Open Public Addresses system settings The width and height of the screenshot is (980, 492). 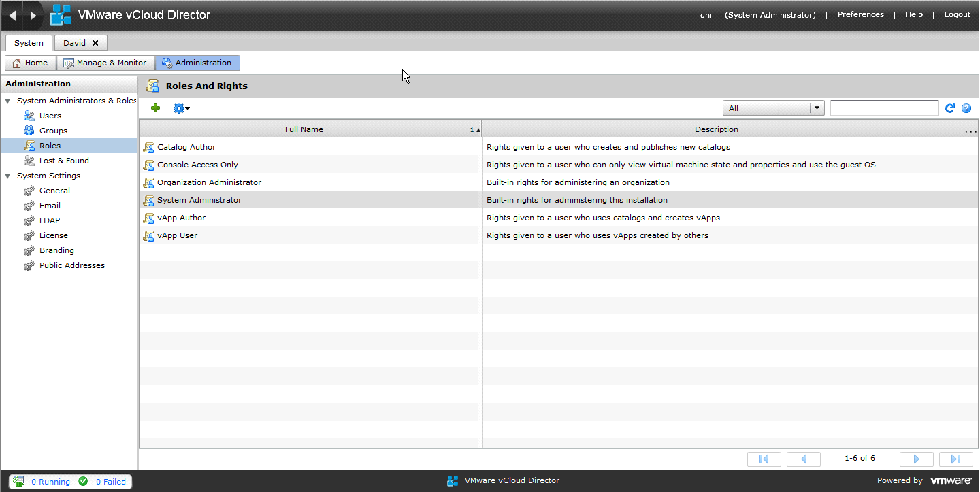pos(72,265)
